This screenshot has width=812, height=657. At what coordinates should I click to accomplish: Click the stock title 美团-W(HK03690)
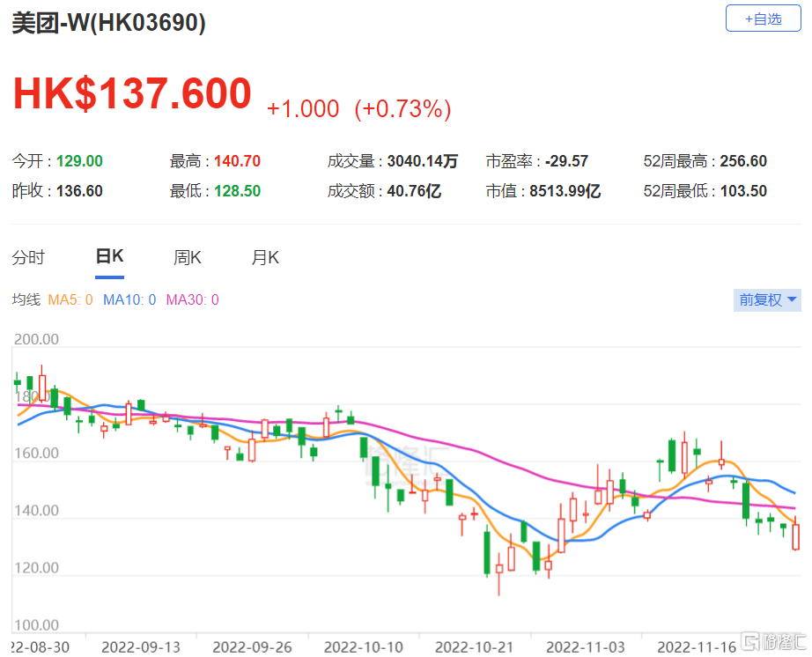pos(108,23)
